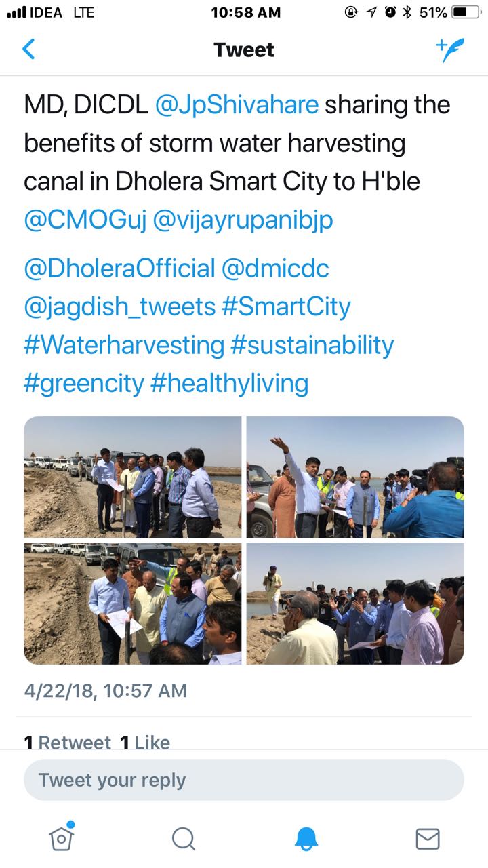Viewport: 488px width, 868px height.
Task: Open the #SmartCity hashtag
Action: (287, 307)
